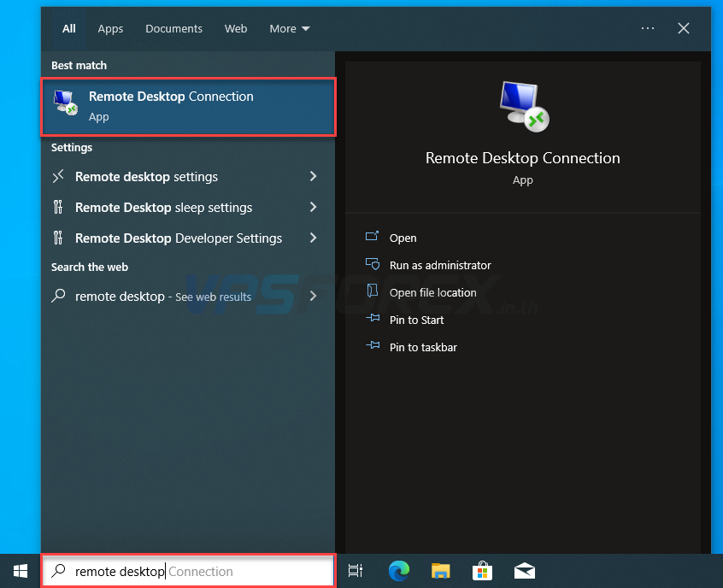
Task: Click the large Remote Desktop Connection icon
Action: coord(523,106)
